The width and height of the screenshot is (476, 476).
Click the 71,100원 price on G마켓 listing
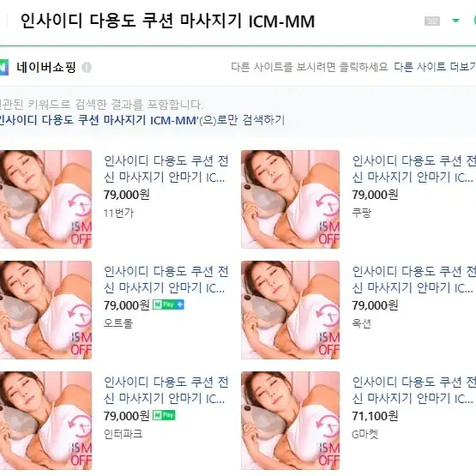tap(375, 416)
